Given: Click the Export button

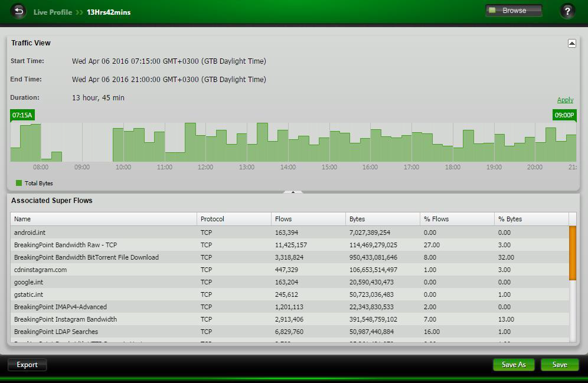Looking at the screenshot, I should [27, 365].
